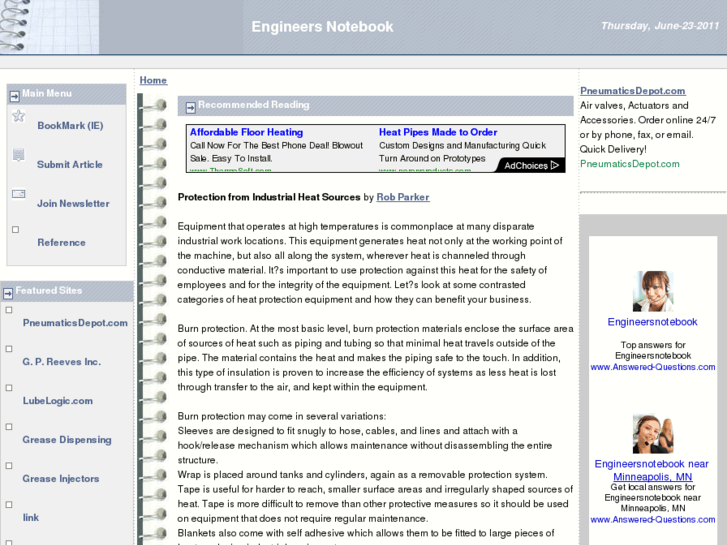Click the bullet beside LubeLogic.com
This screenshot has width=727, height=545.
9,388
